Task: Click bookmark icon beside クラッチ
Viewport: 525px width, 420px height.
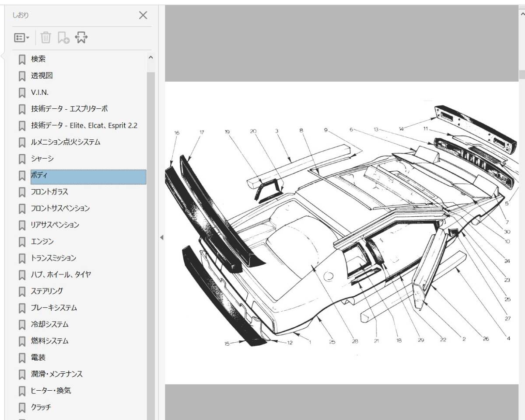Action: tap(22, 408)
